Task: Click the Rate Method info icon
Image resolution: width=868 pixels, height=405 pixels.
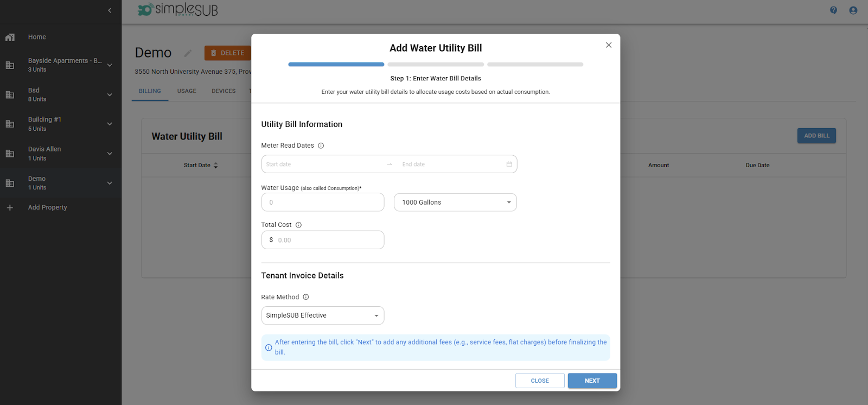Action: [306, 297]
